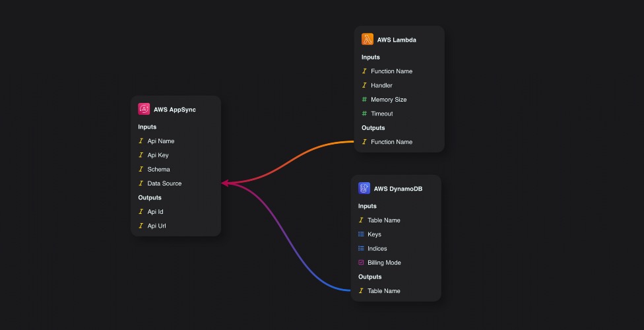Click the Timeout input label
Image resolution: width=644 pixels, height=330 pixels.
pos(382,114)
